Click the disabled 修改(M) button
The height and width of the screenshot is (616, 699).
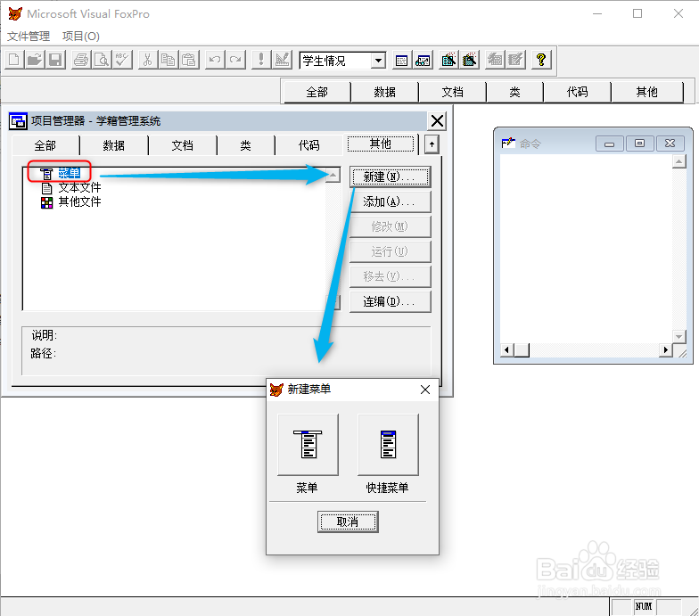(x=391, y=226)
